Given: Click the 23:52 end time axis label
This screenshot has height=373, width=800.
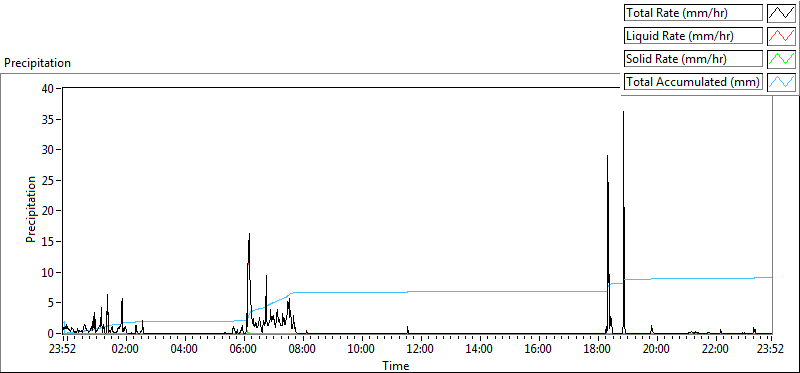Looking at the screenshot, I should tap(770, 350).
